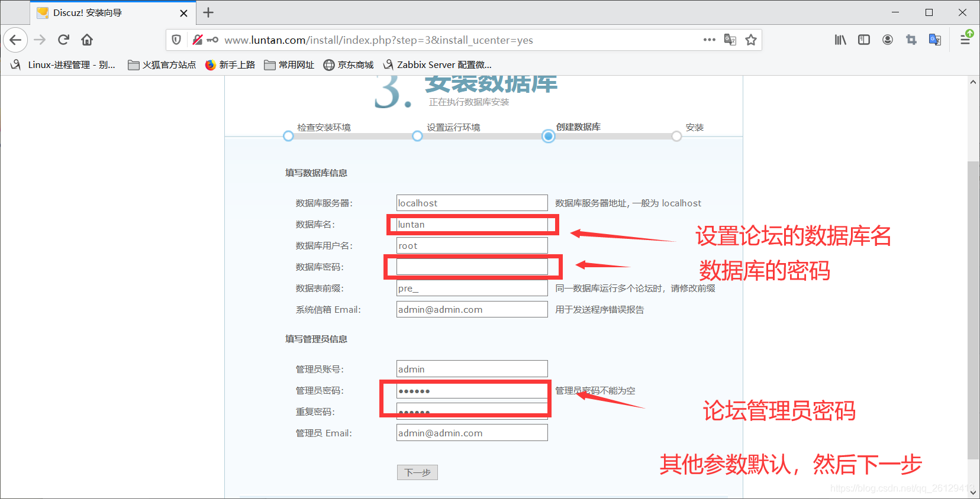This screenshot has height=499, width=980.
Task: Maximize the Firefox window
Action: (929, 12)
